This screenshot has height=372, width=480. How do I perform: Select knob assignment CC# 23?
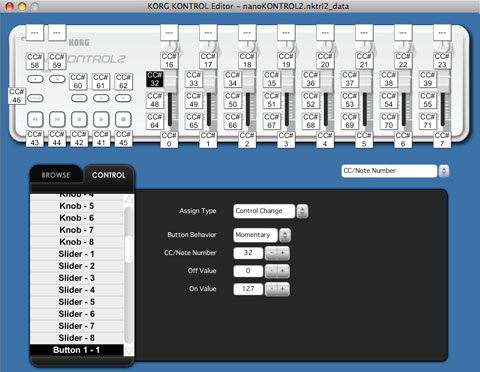tap(442, 60)
